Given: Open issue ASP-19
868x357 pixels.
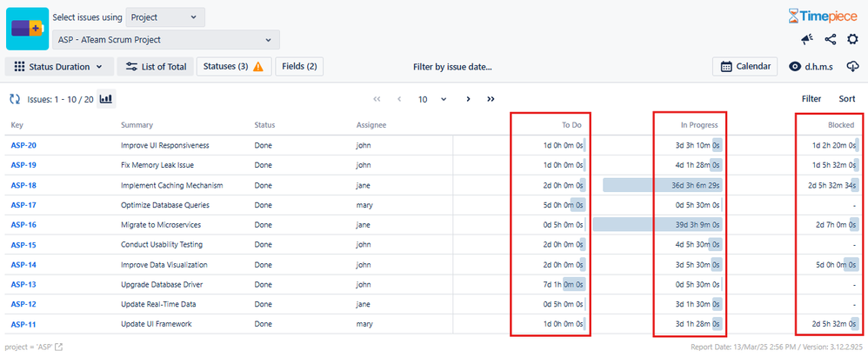Looking at the screenshot, I should (23, 165).
